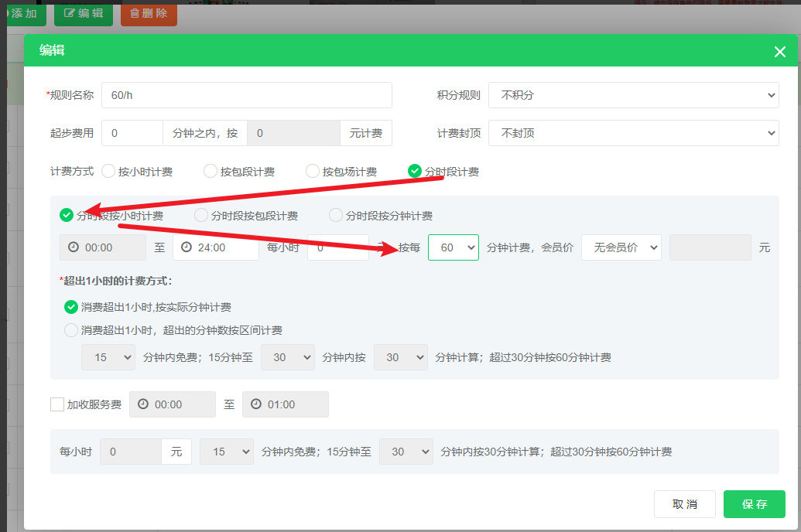Image resolution: width=801 pixels, height=532 pixels.
Task: Select 按包段计费 radio option
Action: click(x=211, y=172)
